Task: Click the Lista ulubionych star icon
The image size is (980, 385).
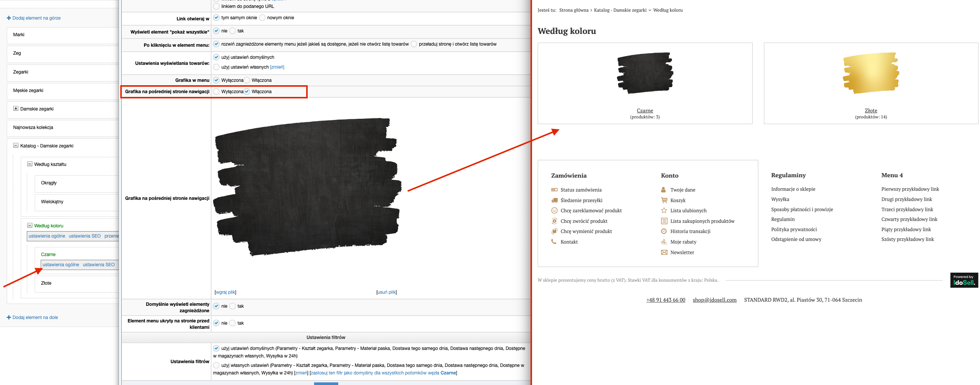Action: coord(664,210)
